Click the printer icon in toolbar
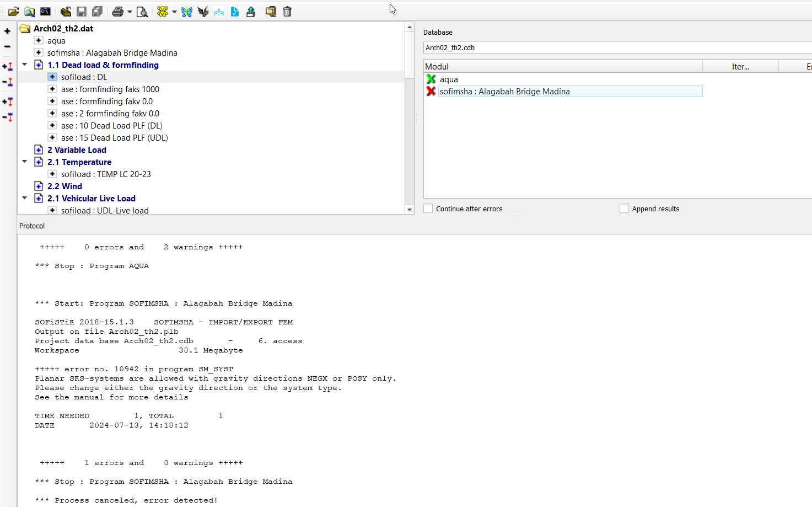This screenshot has height=507, width=812. click(x=118, y=12)
